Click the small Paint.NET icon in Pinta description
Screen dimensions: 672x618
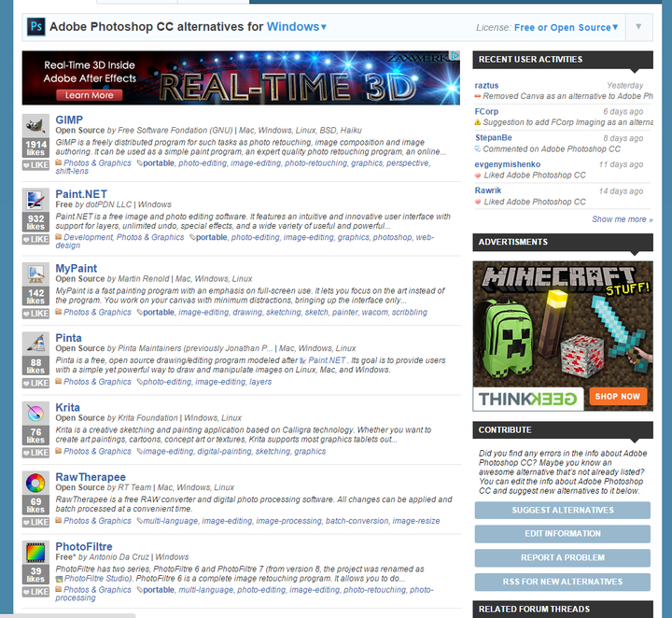coord(303,360)
